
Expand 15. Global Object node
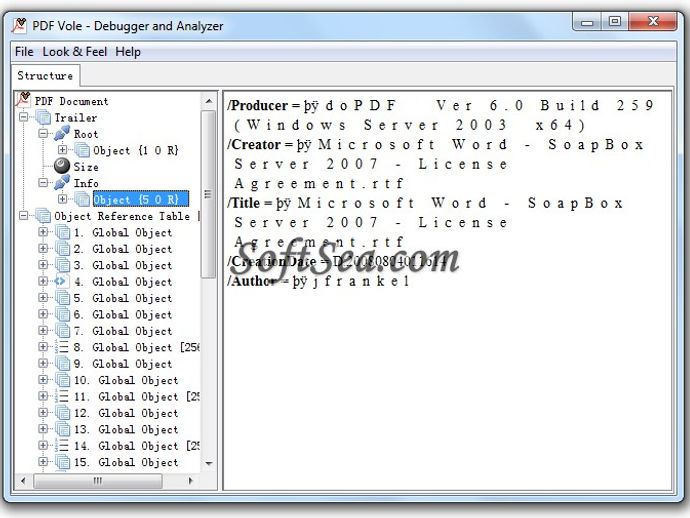(43, 462)
